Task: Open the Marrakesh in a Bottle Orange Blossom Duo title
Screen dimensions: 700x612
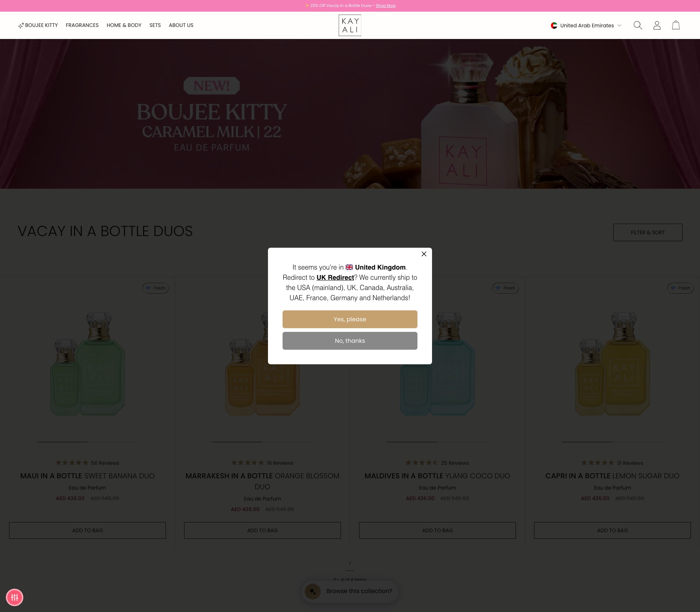Action: click(x=262, y=481)
